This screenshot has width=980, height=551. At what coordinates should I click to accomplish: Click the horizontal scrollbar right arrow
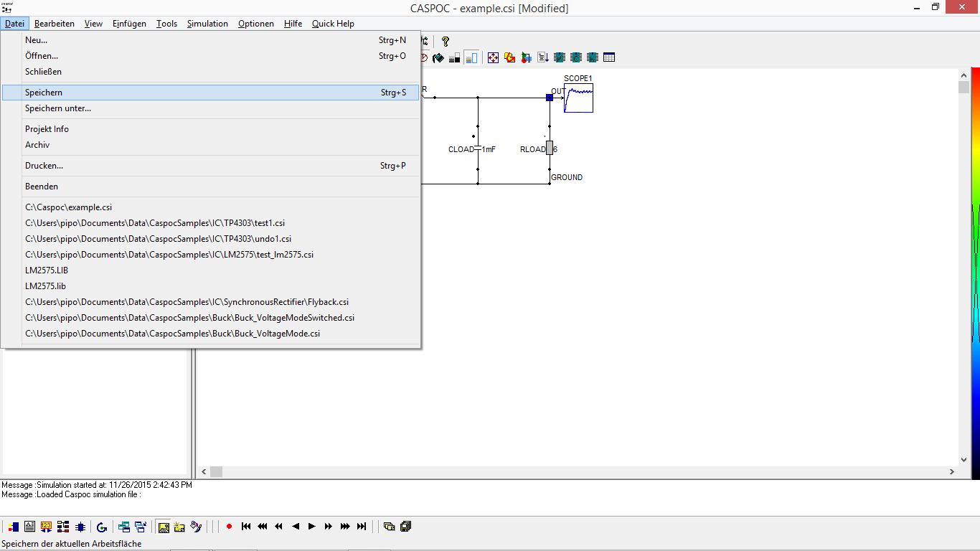952,472
